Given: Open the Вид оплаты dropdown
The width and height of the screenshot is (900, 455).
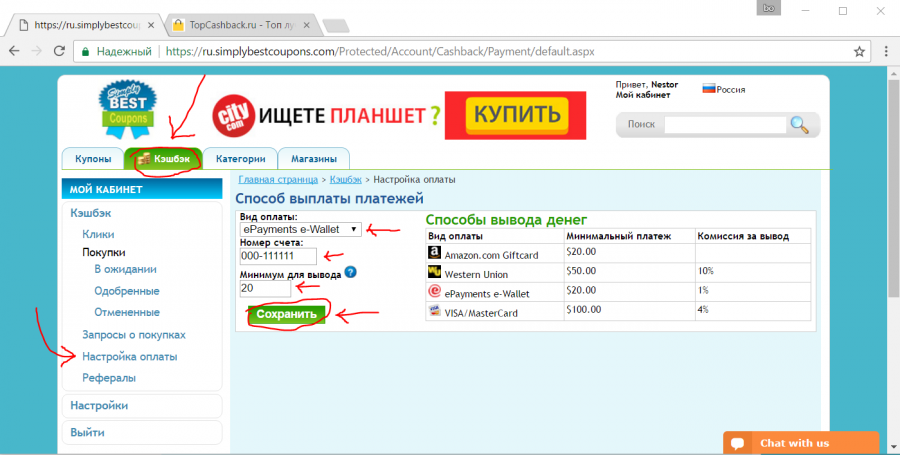Looking at the screenshot, I should click(301, 229).
